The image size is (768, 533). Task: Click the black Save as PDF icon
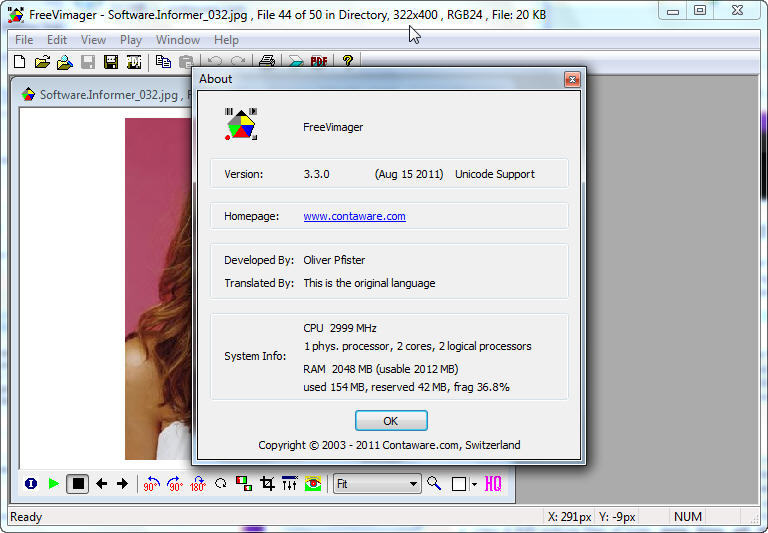pyautogui.click(x=134, y=62)
